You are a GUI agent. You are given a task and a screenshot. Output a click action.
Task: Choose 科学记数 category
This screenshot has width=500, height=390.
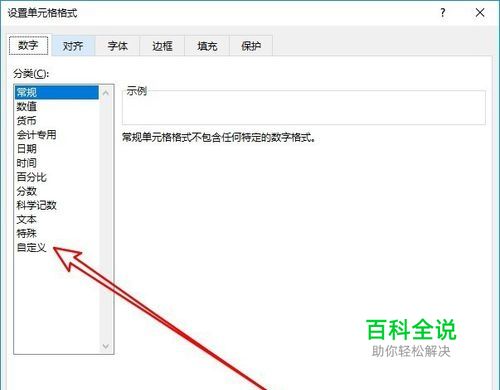(57, 205)
